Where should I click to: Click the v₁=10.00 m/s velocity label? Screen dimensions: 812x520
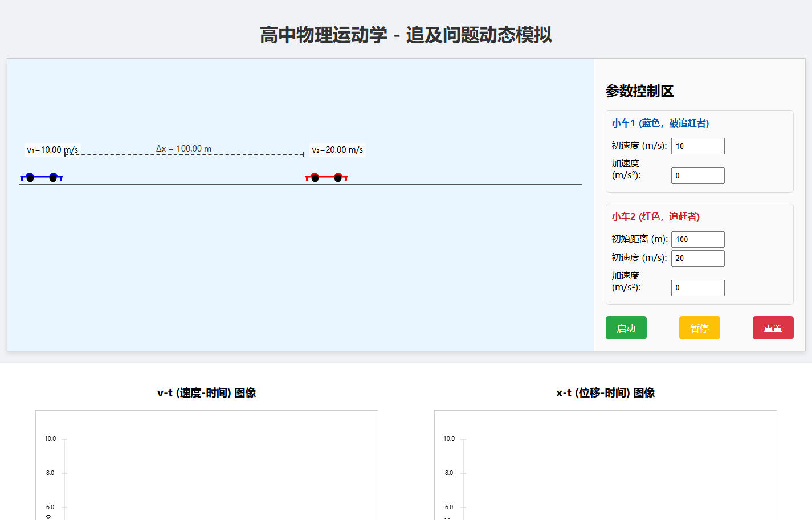pos(52,150)
